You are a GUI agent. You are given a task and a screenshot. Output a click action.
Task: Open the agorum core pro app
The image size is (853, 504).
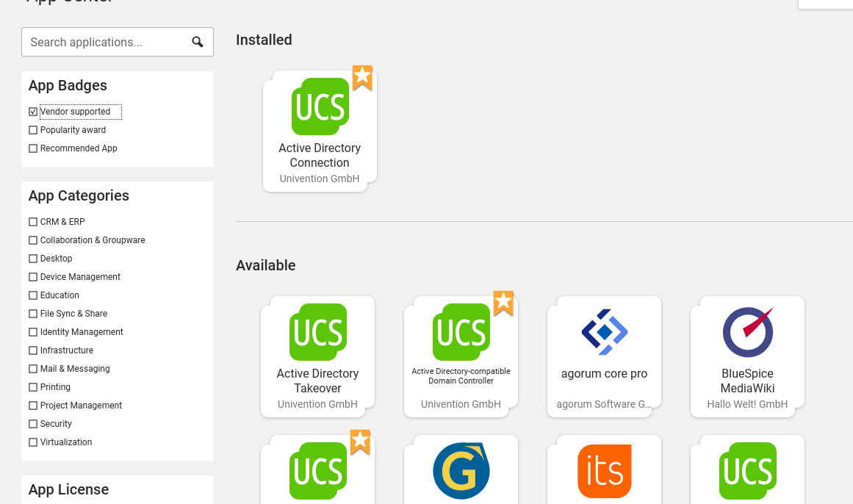(604, 356)
